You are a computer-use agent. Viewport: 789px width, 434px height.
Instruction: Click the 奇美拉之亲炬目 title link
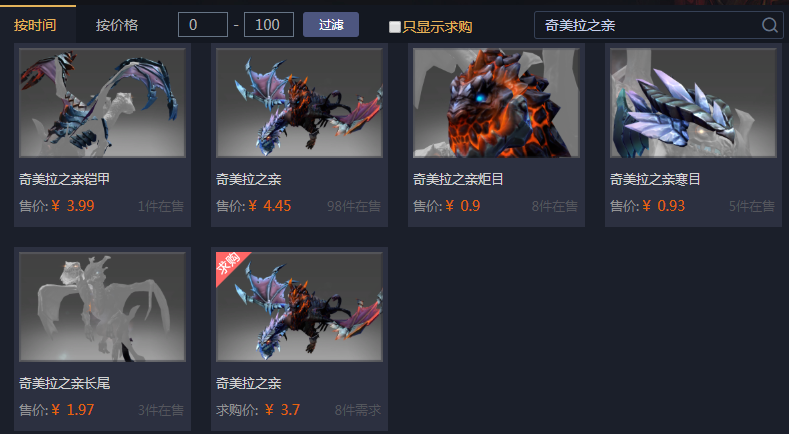tap(458, 179)
